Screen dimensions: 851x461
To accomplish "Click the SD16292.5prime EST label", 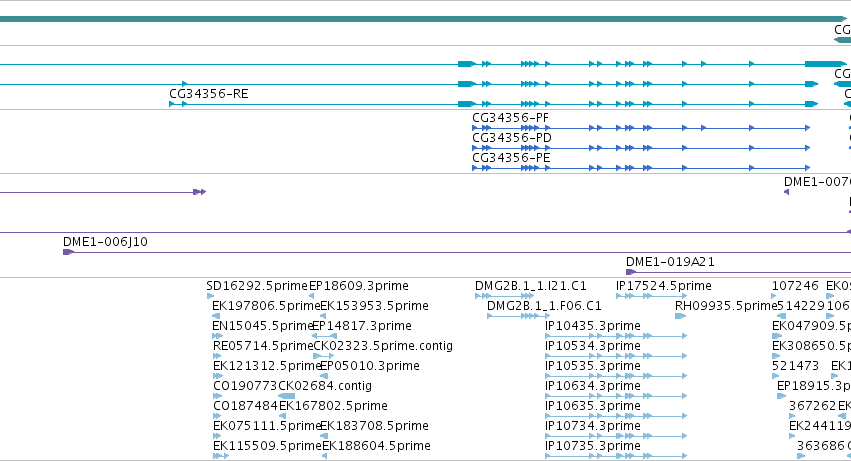I will coord(257,286).
